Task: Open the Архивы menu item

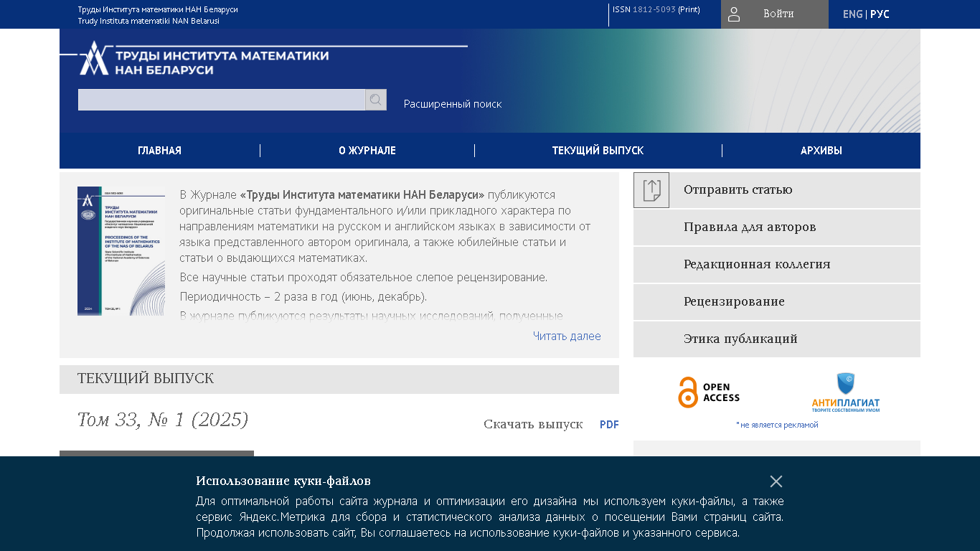Action: point(821,151)
